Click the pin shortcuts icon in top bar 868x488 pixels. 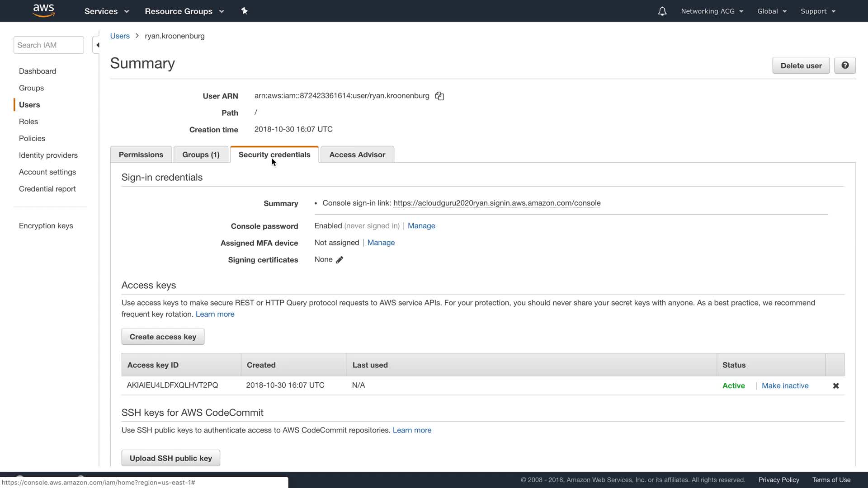245,11
